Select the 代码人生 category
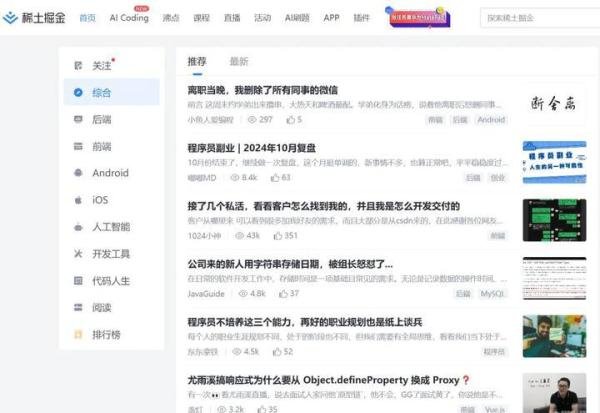 [x=112, y=281]
